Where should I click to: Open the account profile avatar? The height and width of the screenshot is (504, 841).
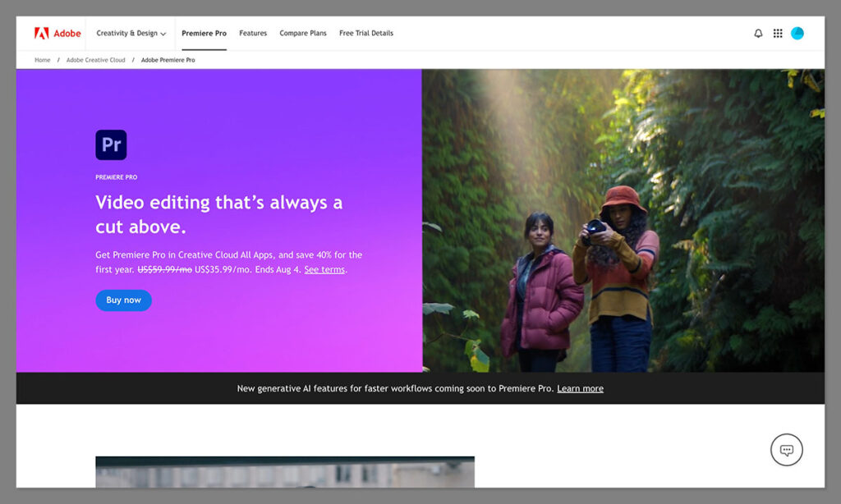click(x=797, y=33)
